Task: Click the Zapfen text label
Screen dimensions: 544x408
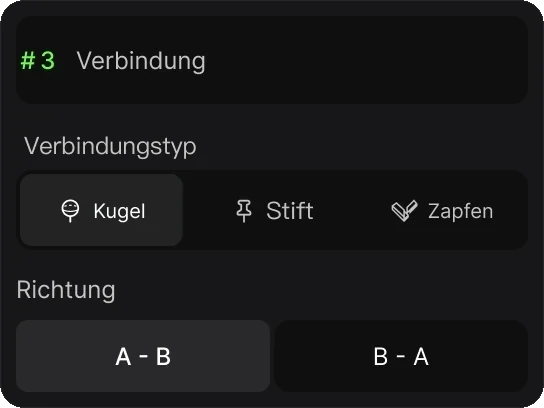Action: tap(460, 211)
